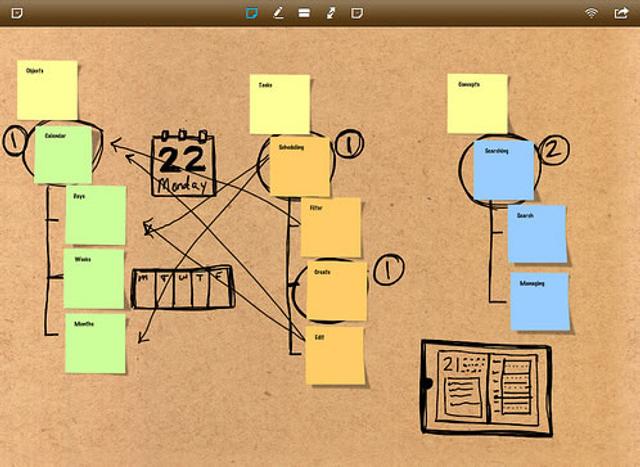Select the green Weeks sticky note
The image size is (640, 467).
coord(94,279)
